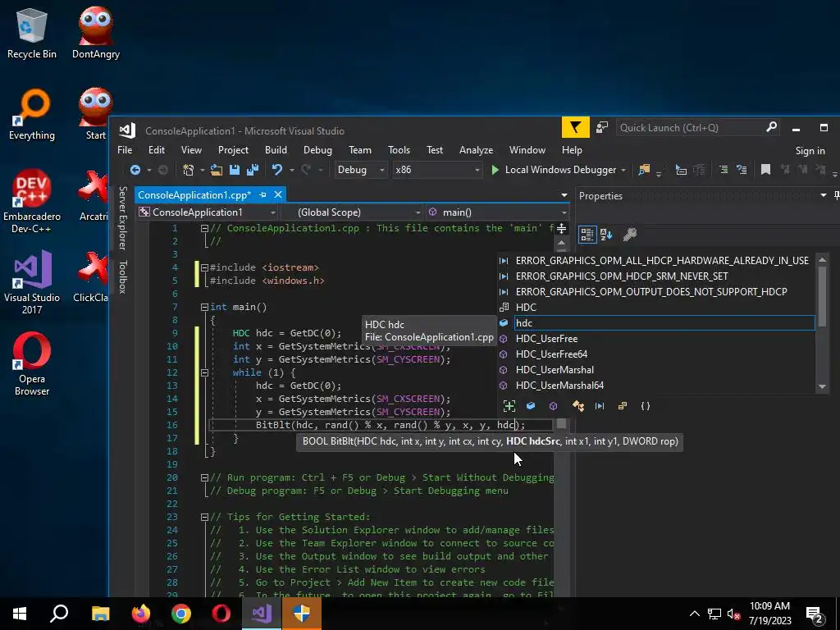Open the Windows Start menu
840x630 pixels.
point(20,614)
